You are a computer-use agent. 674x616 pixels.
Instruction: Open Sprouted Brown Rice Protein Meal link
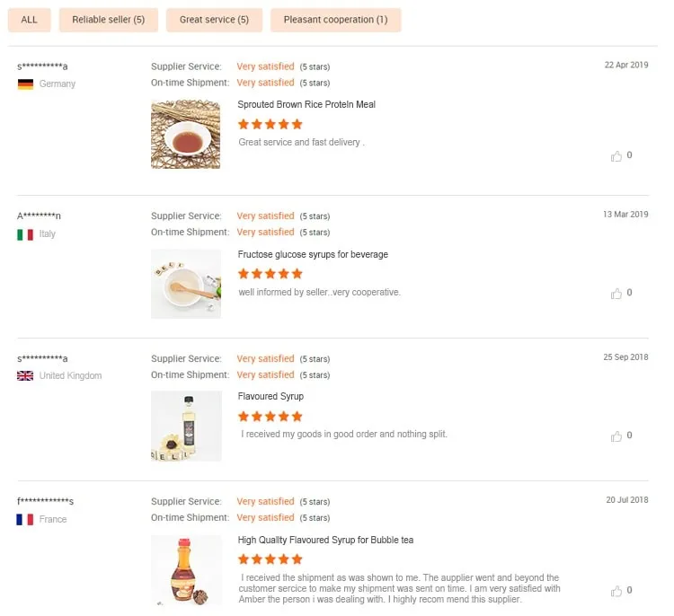[306, 104]
